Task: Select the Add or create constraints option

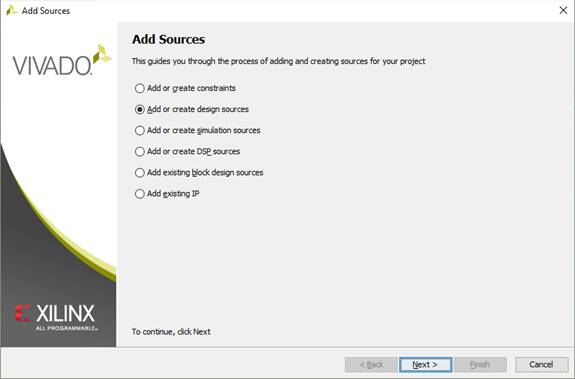Action: [185, 88]
